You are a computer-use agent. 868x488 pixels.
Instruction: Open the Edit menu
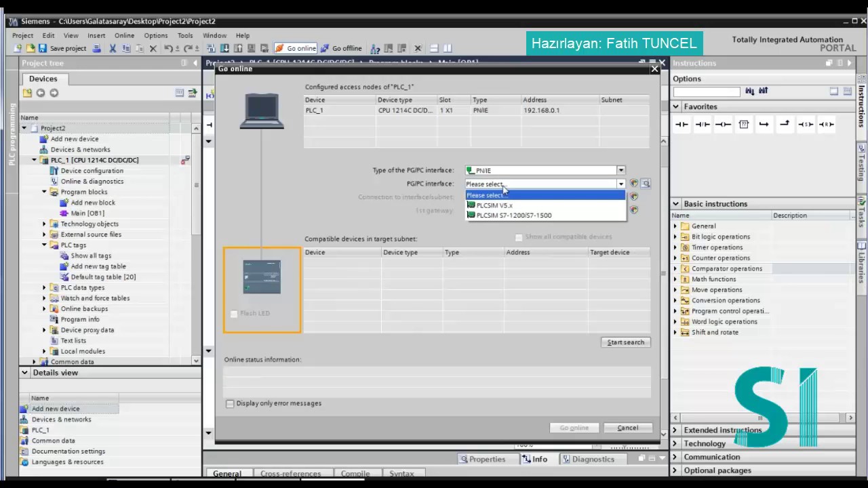point(48,35)
